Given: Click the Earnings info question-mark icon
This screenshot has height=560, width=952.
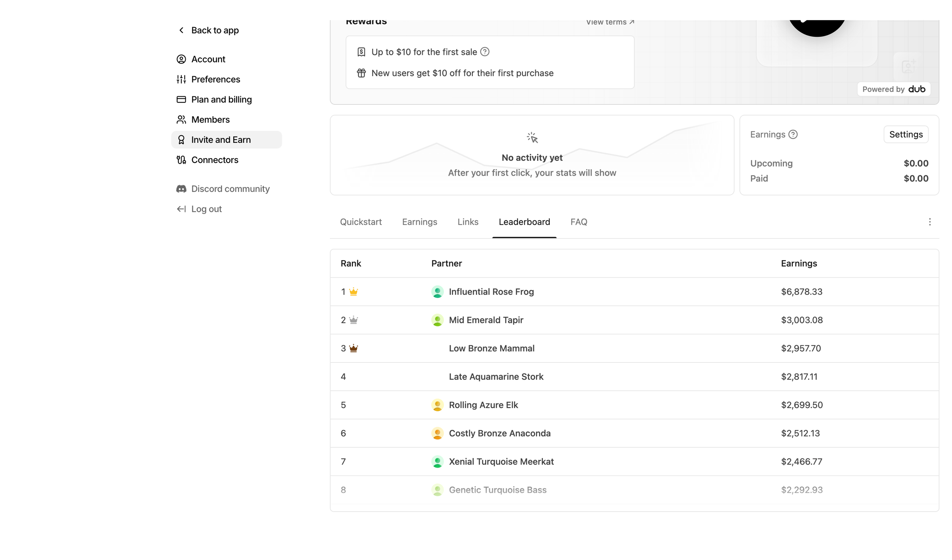Looking at the screenshot, I should (793, 134).
